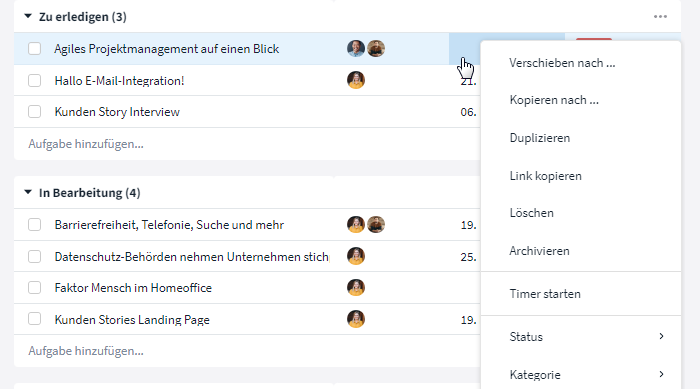The image size is (700, 389).
Task: Click second avatar on Barrierefreiheit row
Action: point(376,225)
